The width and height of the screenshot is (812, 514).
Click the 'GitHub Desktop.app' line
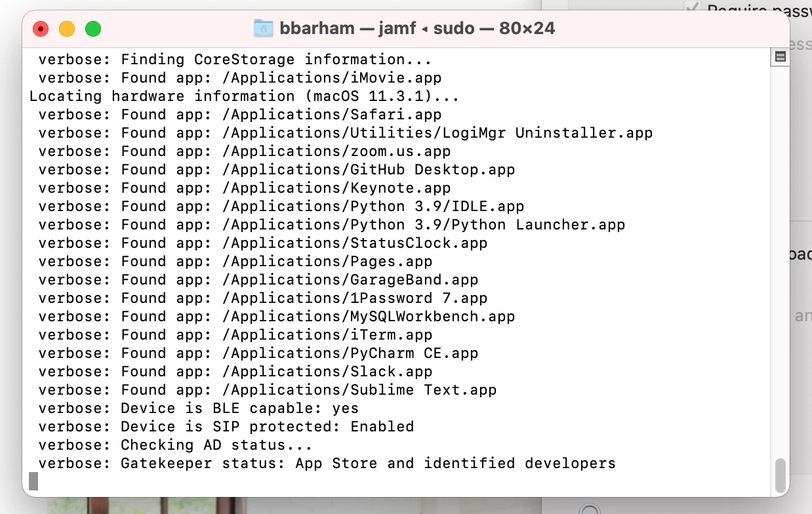pos(277,170)
